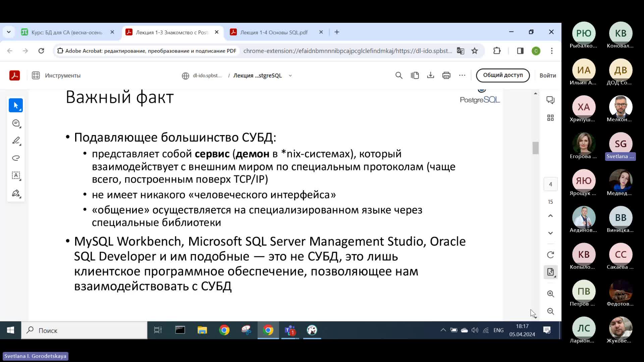644x362 pixels.
Task: Choose the add comment tool
Action: coord(16,123)
